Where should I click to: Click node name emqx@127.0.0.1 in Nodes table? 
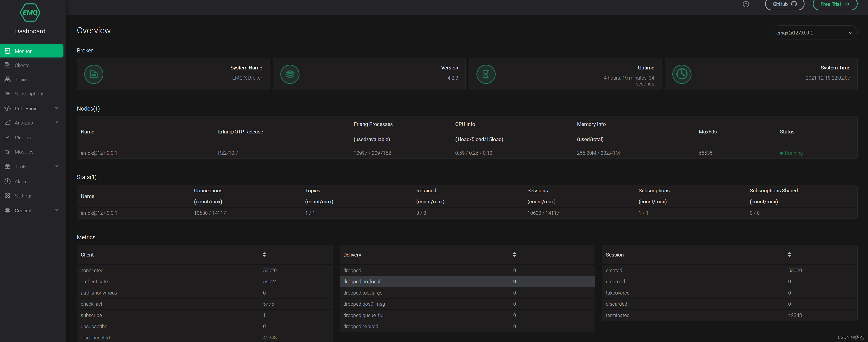click(99, 153)
